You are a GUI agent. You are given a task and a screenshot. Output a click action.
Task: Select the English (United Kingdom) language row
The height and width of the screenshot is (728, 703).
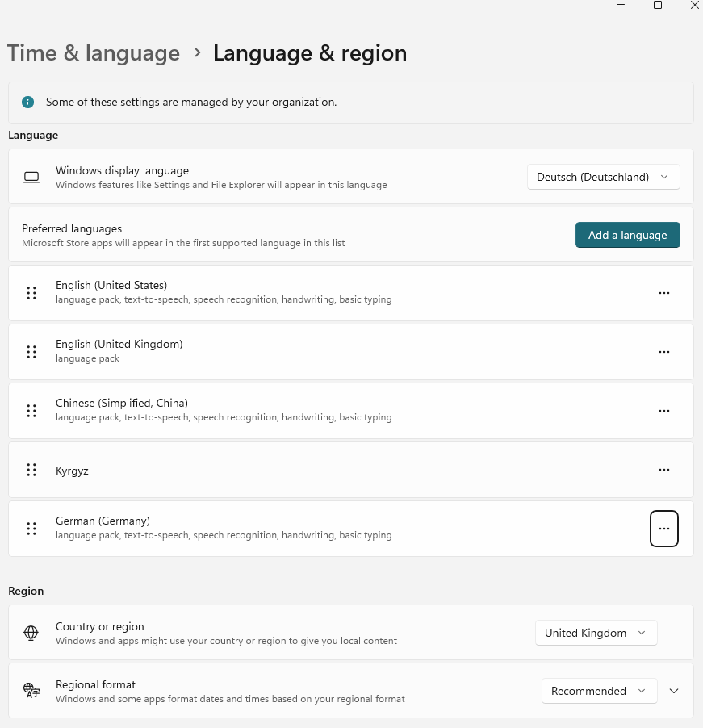[x=351, y=352]
